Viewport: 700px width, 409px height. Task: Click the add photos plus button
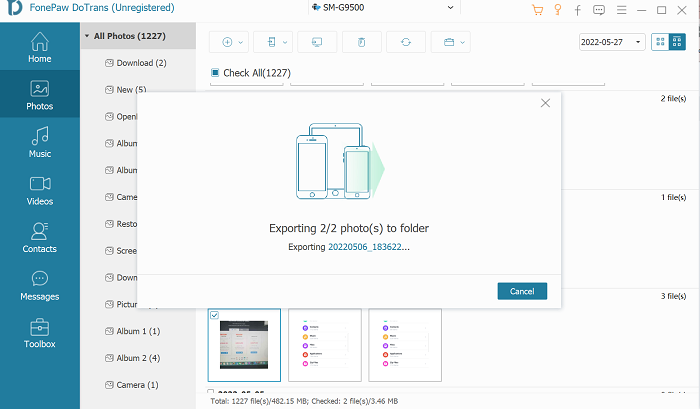(227, 42)
